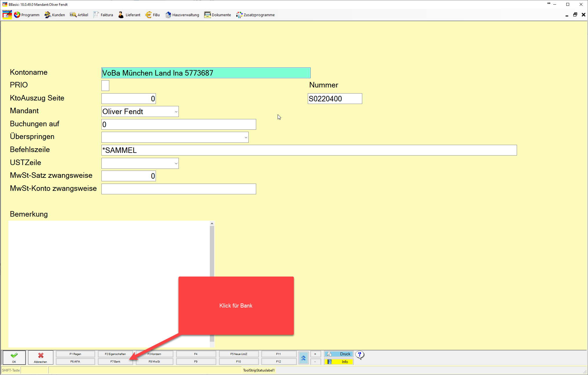This screenshot has height=375, width=588.
Task: Click ToolStripStatuslabel1 in status bar
Action: [x=259, y=370]
